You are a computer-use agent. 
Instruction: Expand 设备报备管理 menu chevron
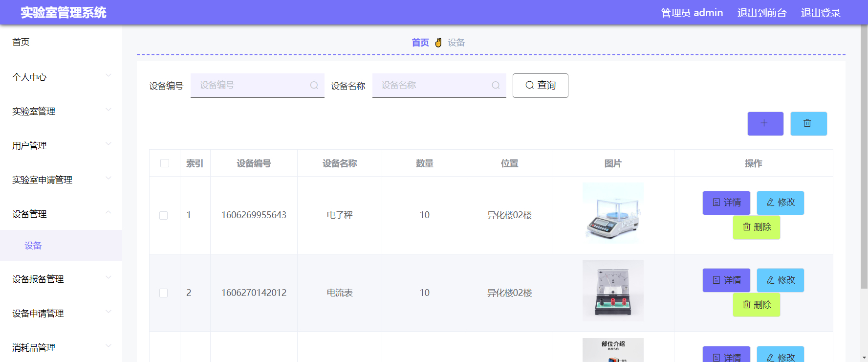108,277
